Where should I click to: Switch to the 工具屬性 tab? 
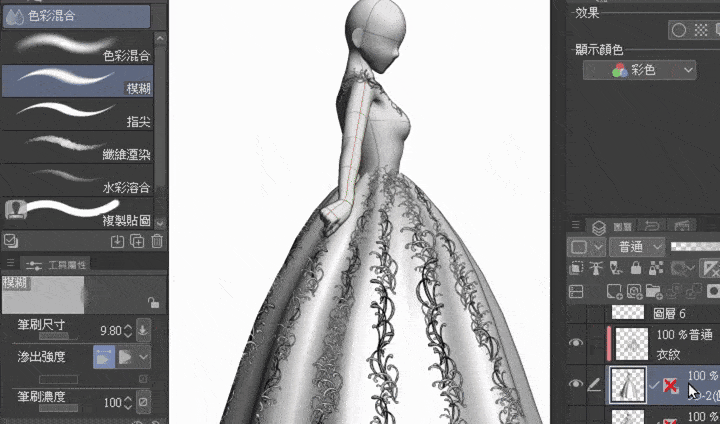click(56, 264)
